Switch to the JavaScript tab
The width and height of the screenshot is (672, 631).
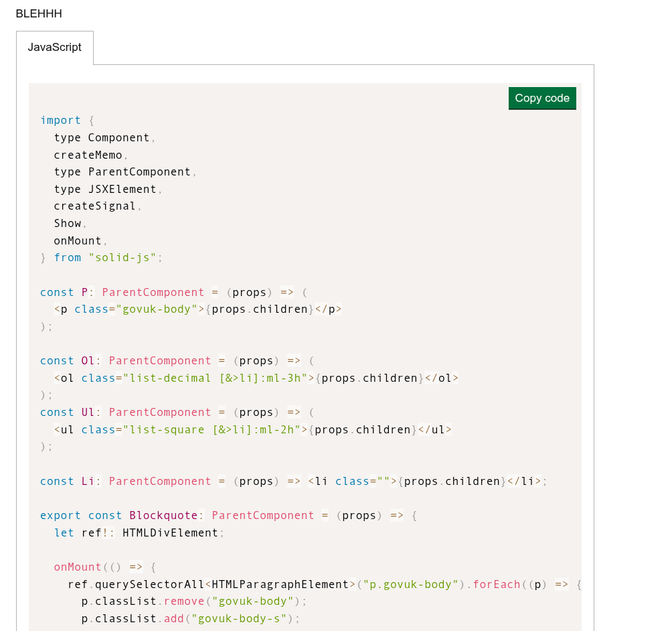click(x=54, y=48)
